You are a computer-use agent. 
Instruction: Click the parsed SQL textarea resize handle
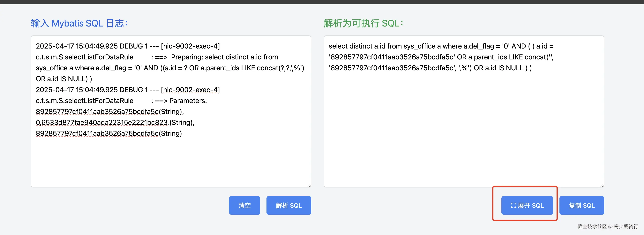(x=602, y=185)
